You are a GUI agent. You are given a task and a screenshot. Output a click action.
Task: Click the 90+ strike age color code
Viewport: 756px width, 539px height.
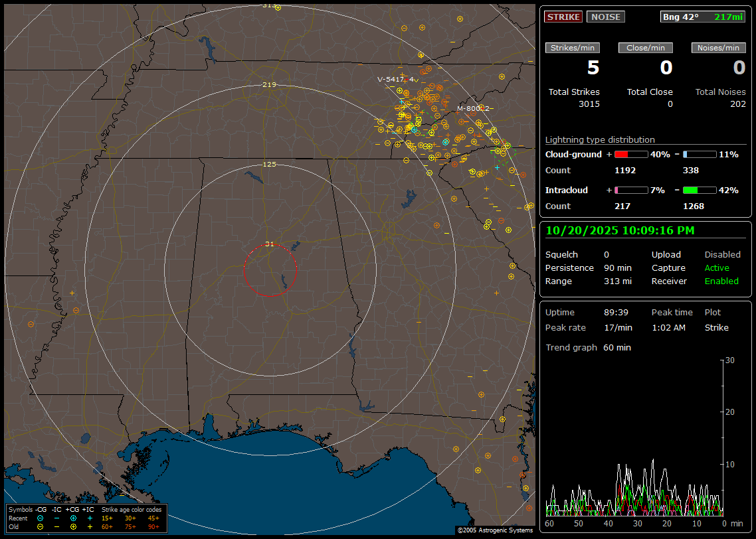[x=153, y=526]
